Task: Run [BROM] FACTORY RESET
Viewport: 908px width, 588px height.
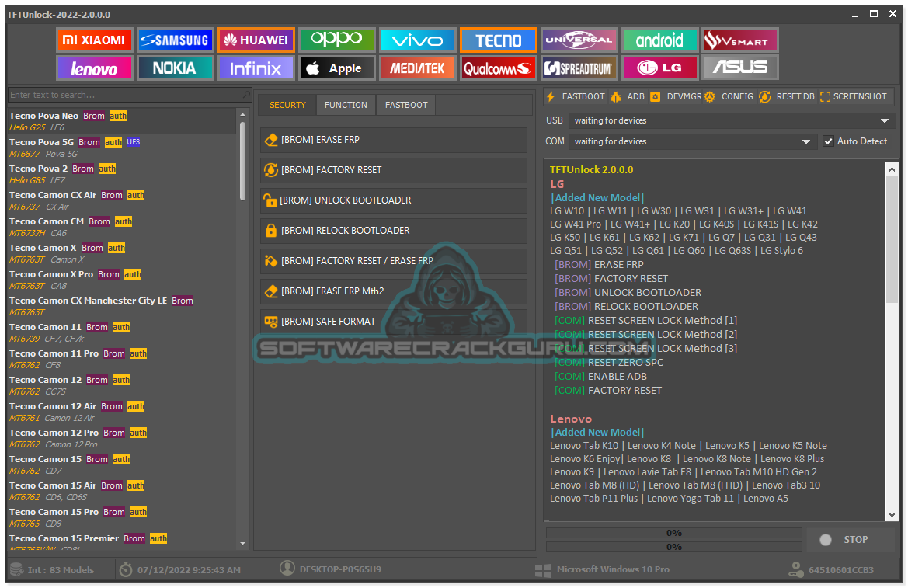Action: point(393,170)
